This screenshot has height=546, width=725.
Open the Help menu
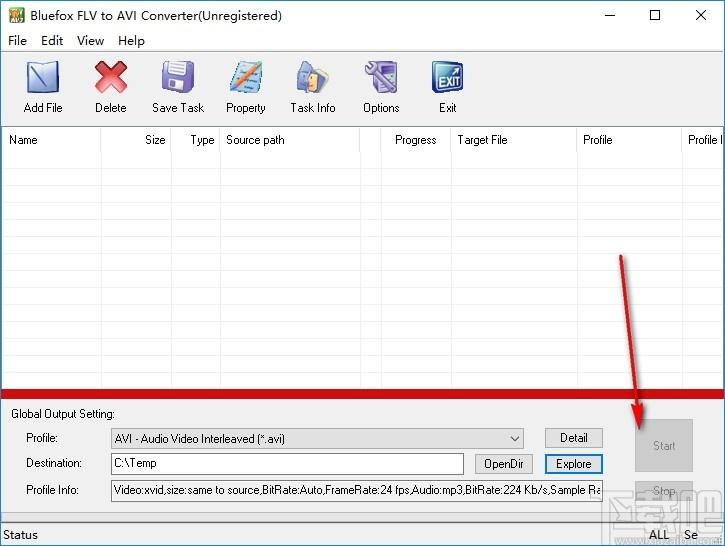click(x=131, y=41)
